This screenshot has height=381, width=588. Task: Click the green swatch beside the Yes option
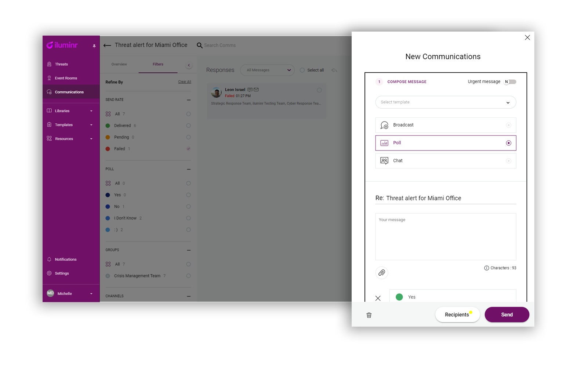coord(399,297)
